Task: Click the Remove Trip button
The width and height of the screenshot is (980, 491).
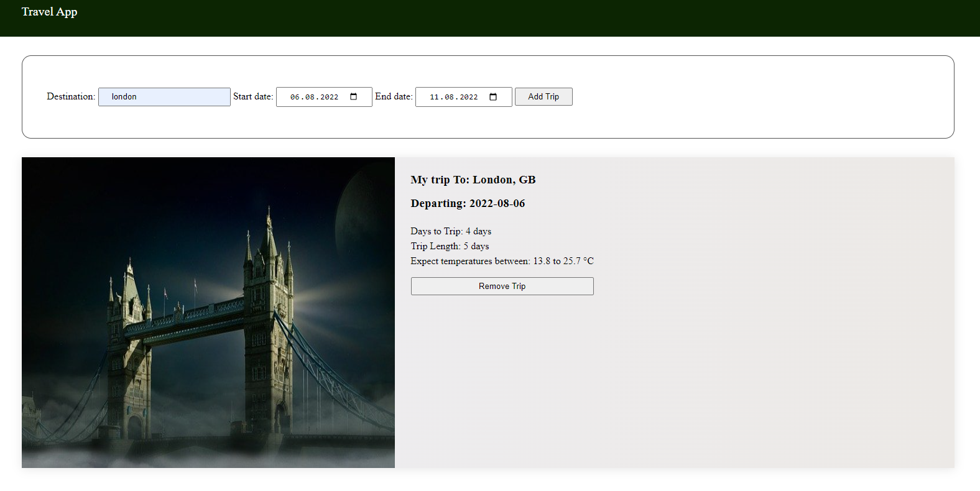Action: (x=502, y=286)
